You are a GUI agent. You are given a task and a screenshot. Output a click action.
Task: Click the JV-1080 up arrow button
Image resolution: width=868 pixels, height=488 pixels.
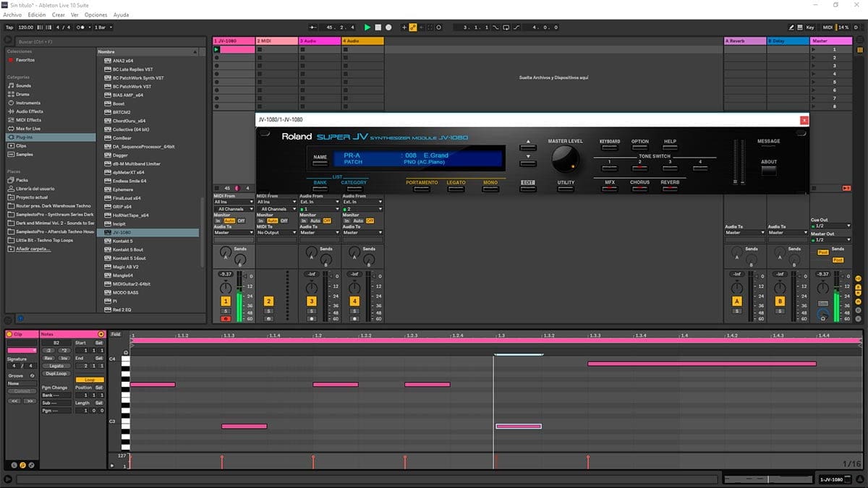click(x=527, y=147)
